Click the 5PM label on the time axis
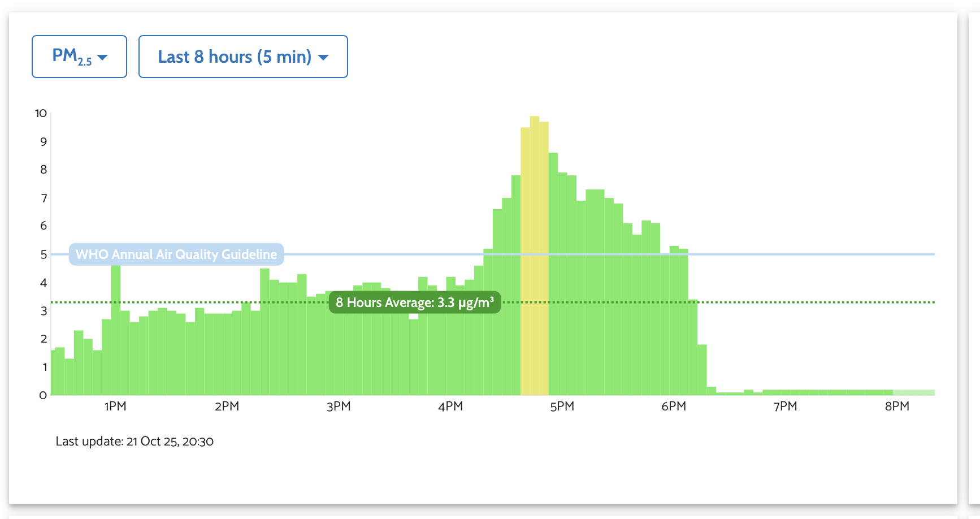Screen dimensions: 980x519 click(x=562, y=406)
